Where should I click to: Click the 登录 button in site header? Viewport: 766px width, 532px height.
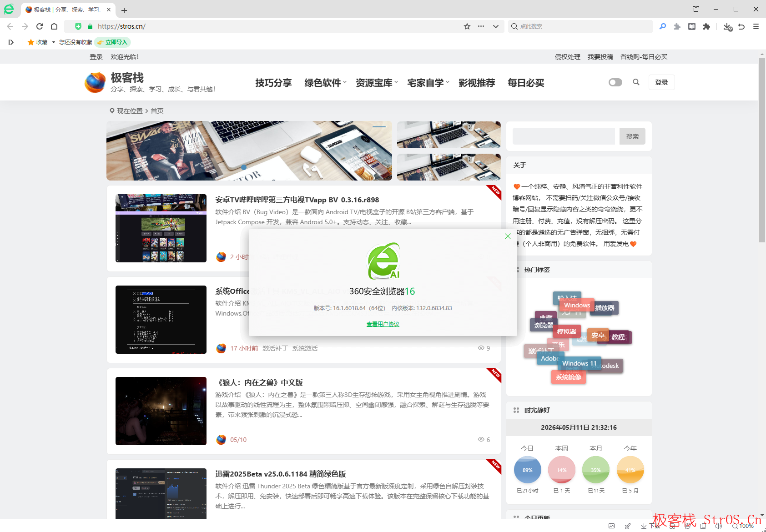coord(661,82)
